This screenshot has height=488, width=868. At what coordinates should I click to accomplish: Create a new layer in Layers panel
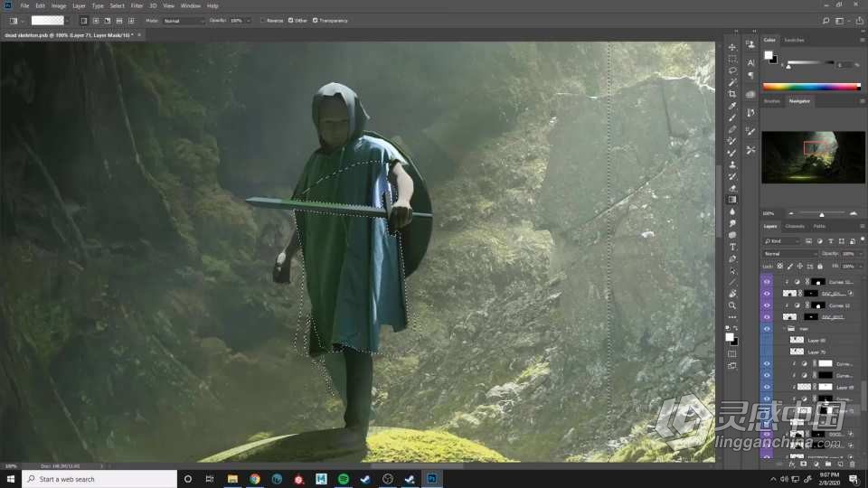pos(840,465)
